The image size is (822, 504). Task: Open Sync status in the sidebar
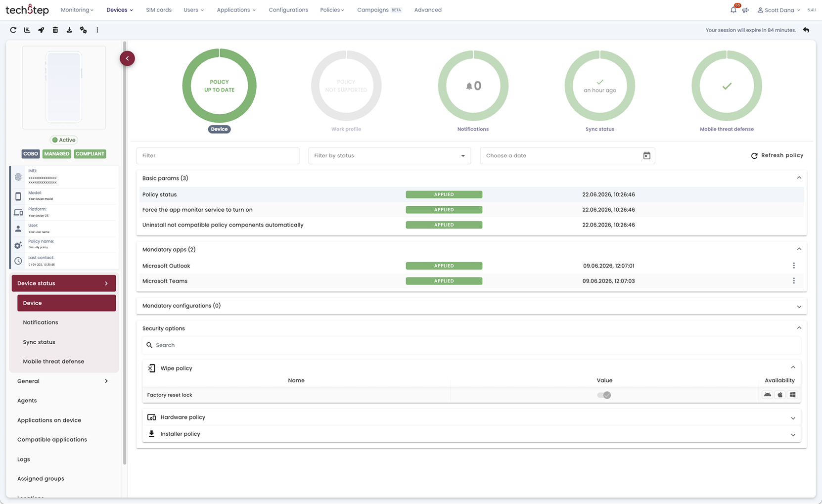coord(66,342)
